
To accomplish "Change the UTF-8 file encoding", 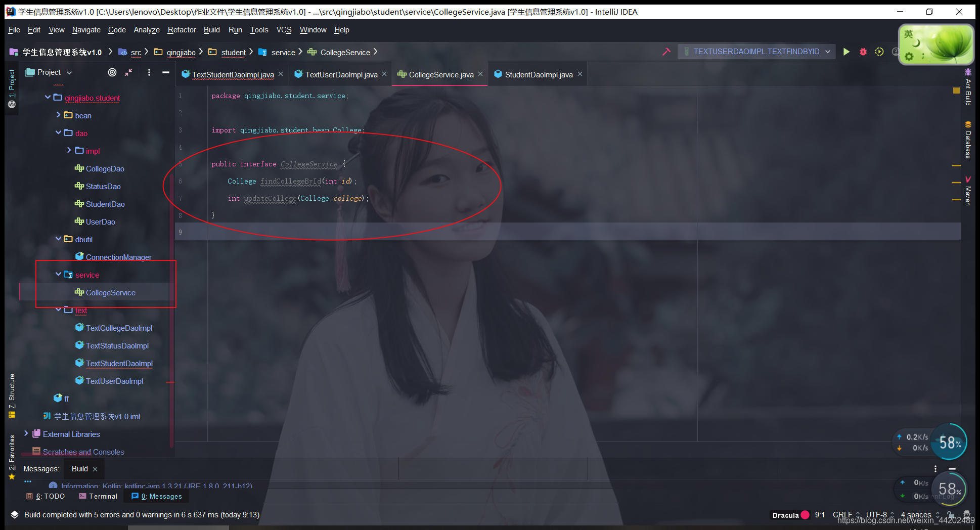I will 880,514.
